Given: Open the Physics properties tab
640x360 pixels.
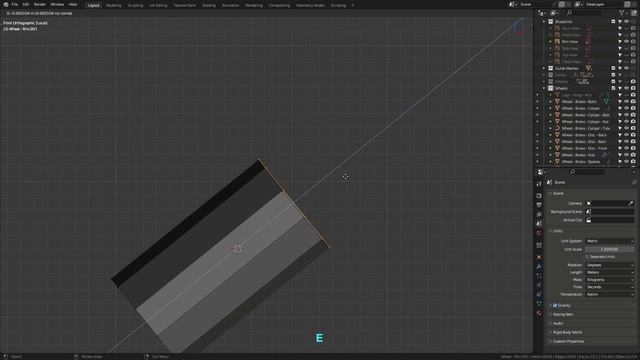Looking at the screenshot, I should [x=539, y=285].
